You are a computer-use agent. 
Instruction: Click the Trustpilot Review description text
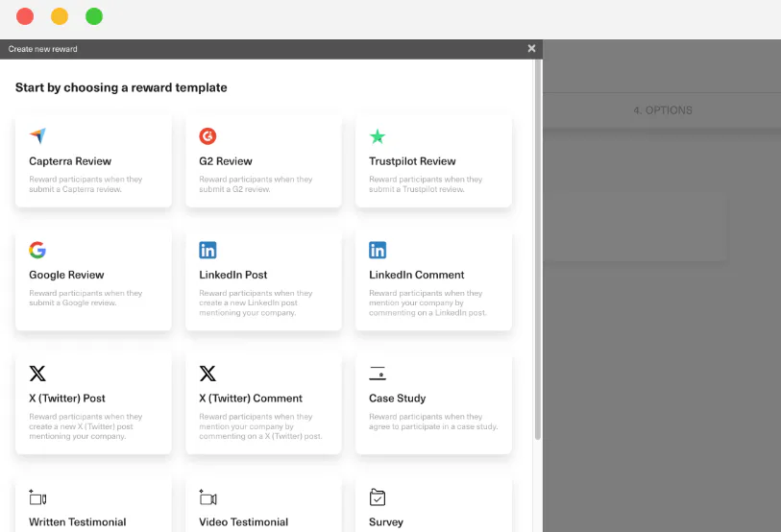click(x=426, y=184)
